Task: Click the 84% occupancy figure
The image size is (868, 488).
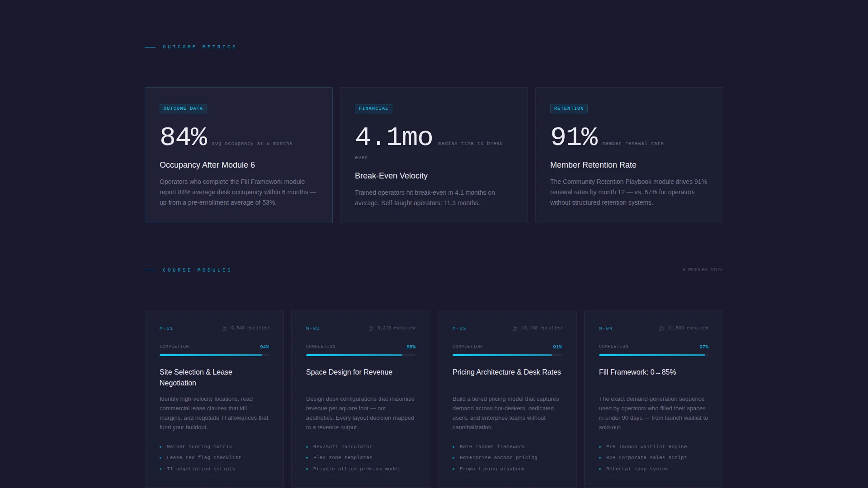Action: point(184,136)
